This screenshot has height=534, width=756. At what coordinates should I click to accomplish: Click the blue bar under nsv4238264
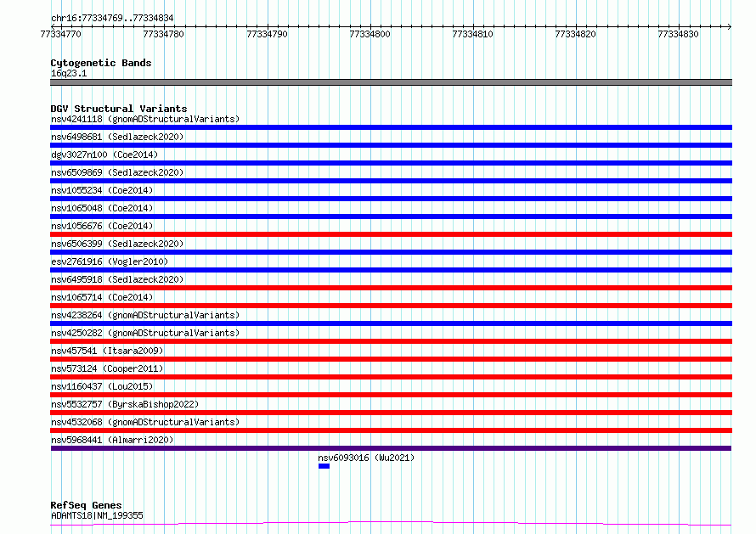391,323
